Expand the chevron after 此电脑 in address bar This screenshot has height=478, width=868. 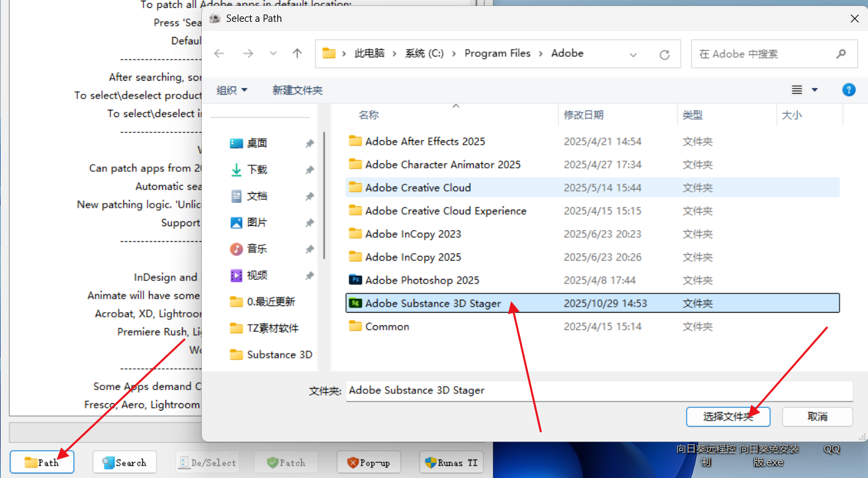pos(395,54)
